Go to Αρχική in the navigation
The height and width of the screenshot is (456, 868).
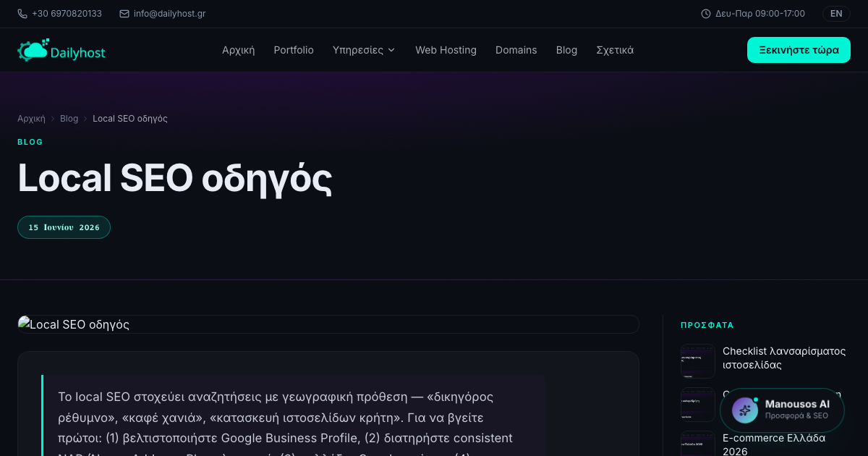point(239,50)
